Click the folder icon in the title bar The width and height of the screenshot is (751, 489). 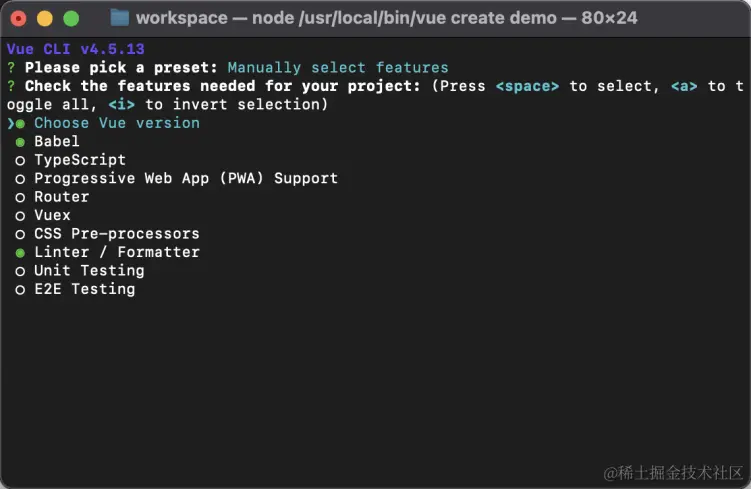pos(120,18)
